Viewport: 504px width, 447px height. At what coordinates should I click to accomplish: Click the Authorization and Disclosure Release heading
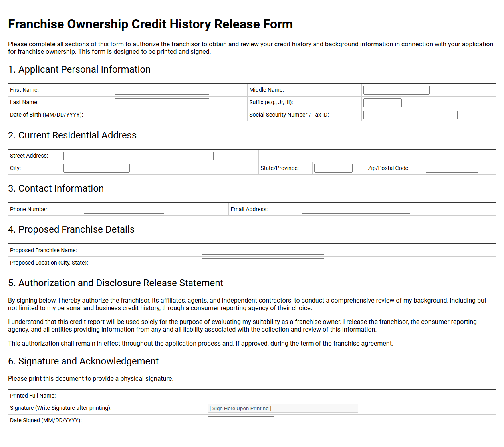(x=116, y=283)
